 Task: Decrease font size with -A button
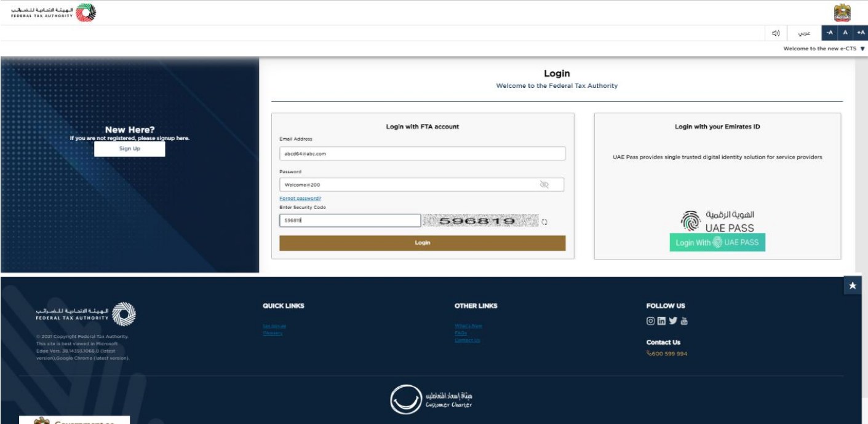pos(829,33)
